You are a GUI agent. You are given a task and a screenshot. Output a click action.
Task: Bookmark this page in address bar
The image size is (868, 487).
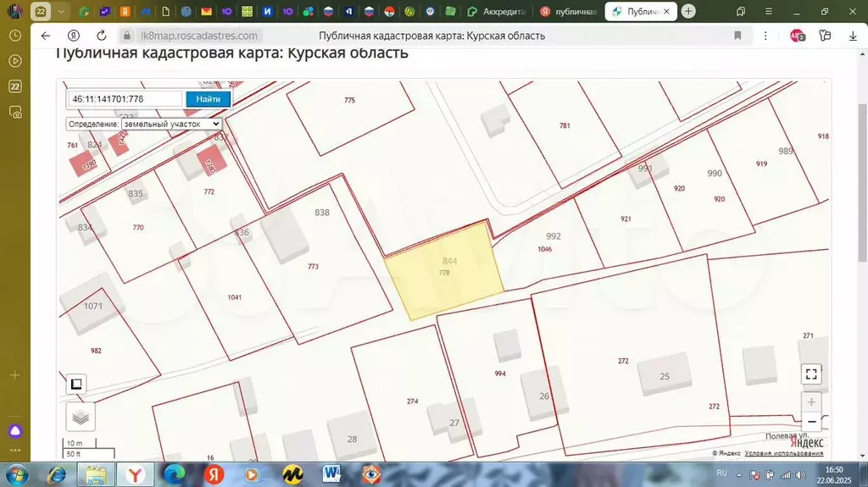pyautogui.click(x=737, y=36)
